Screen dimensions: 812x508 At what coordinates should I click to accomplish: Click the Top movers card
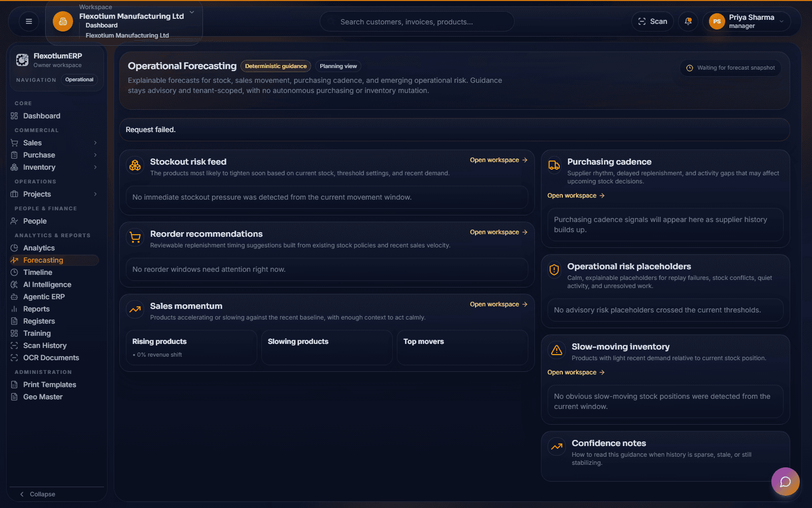pyautogui.click(x=462, y=347)
